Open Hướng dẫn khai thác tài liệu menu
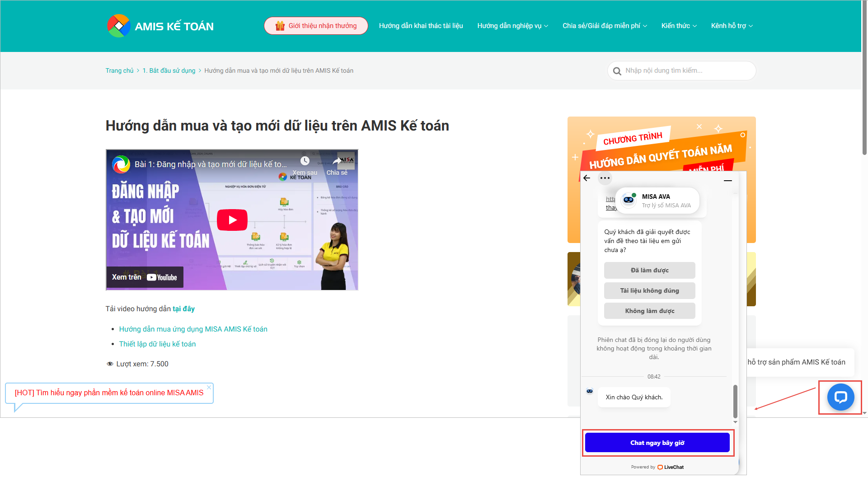Screen dimensions: 868x477 pos(421,26)
